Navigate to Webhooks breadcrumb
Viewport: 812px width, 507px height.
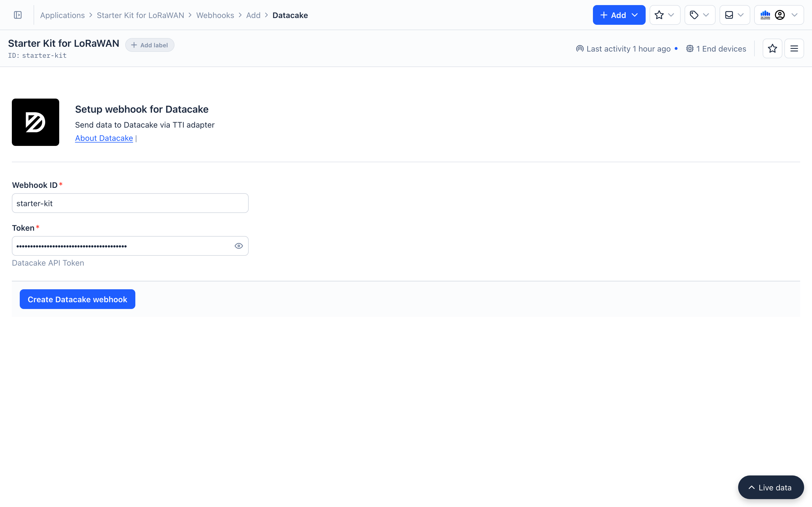pyautogui.click(x=215, y=15)
